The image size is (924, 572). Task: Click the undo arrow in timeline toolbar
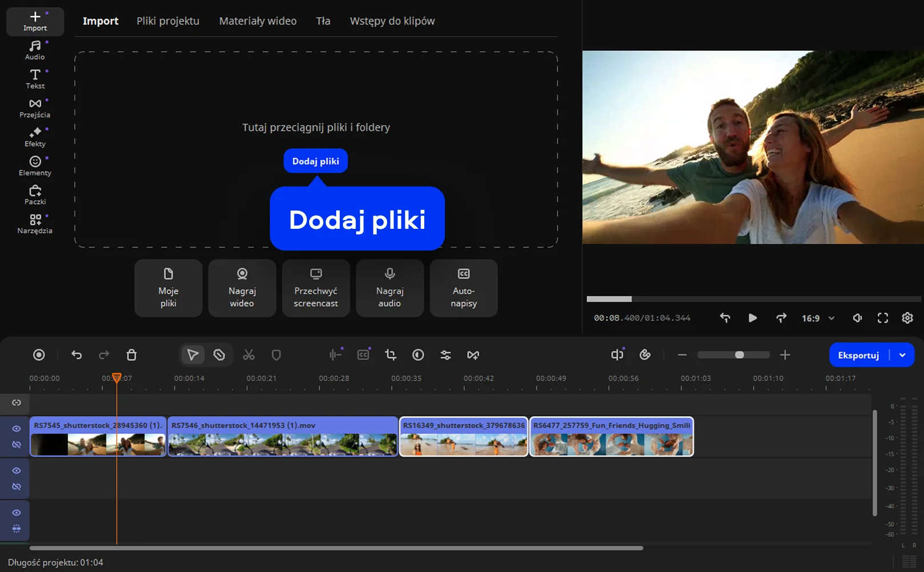click(77, 355)
